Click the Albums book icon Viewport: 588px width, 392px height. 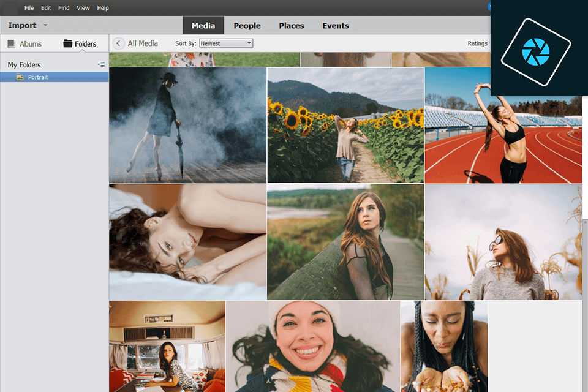click(x=11, y=44)
